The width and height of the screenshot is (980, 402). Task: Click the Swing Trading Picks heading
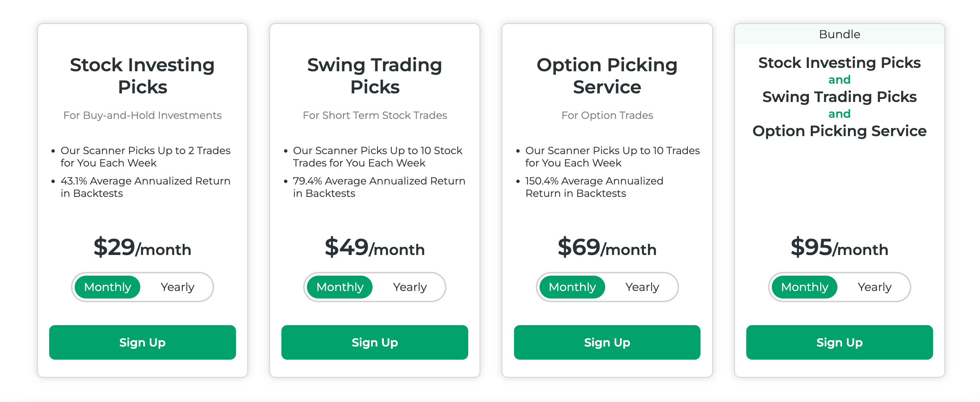[374, 76]
